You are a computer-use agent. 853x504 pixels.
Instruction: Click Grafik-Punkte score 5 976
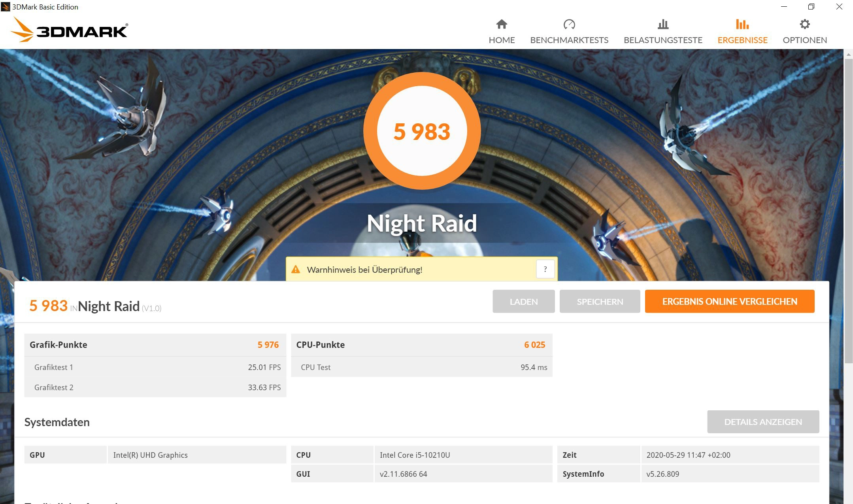point(268,345)
